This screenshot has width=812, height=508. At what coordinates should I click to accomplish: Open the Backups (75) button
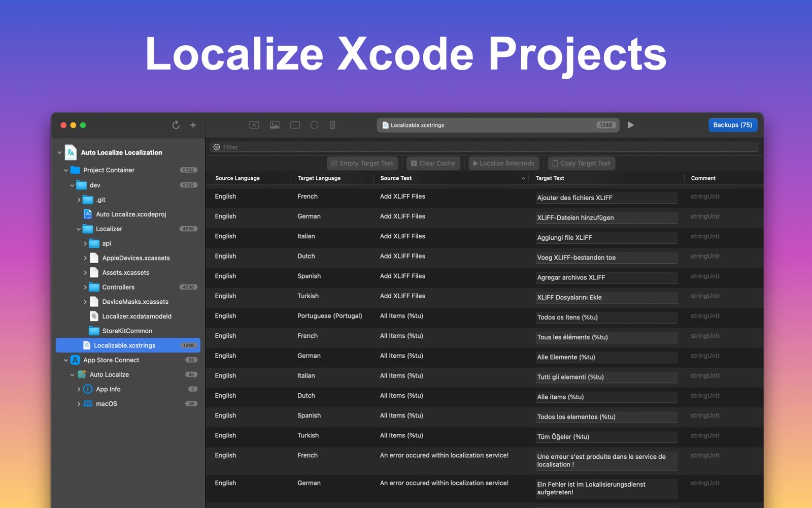pos(733,125)
